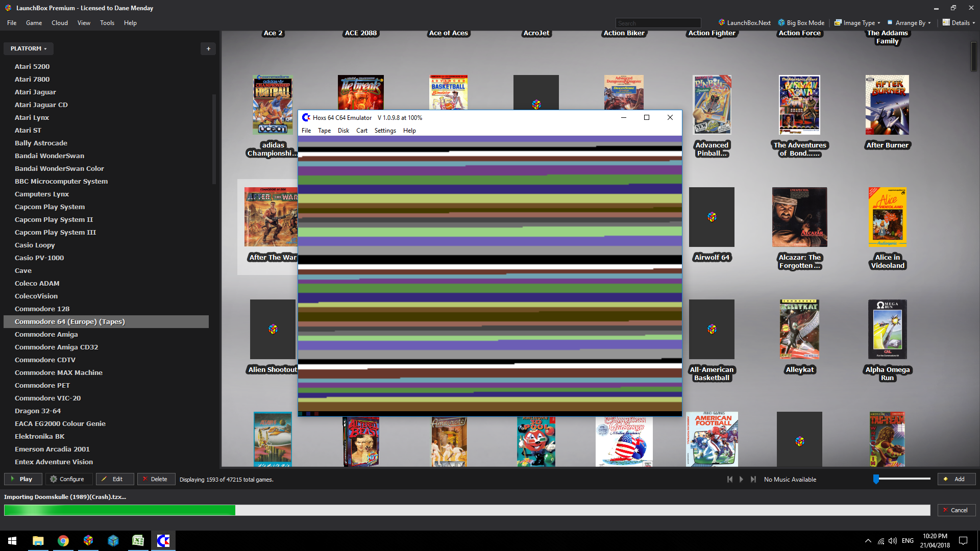Click the plus button in sidebar header

[208, 48]
